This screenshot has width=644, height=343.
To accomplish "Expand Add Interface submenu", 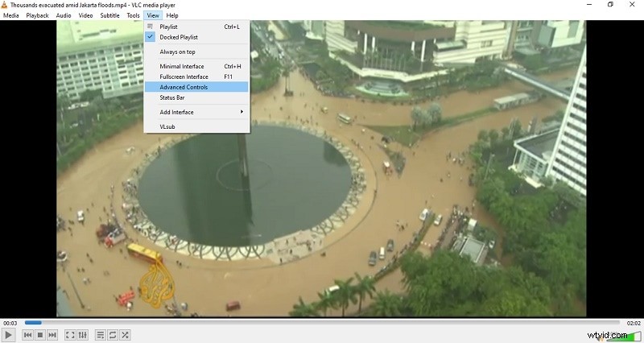I will pos(196,112).
